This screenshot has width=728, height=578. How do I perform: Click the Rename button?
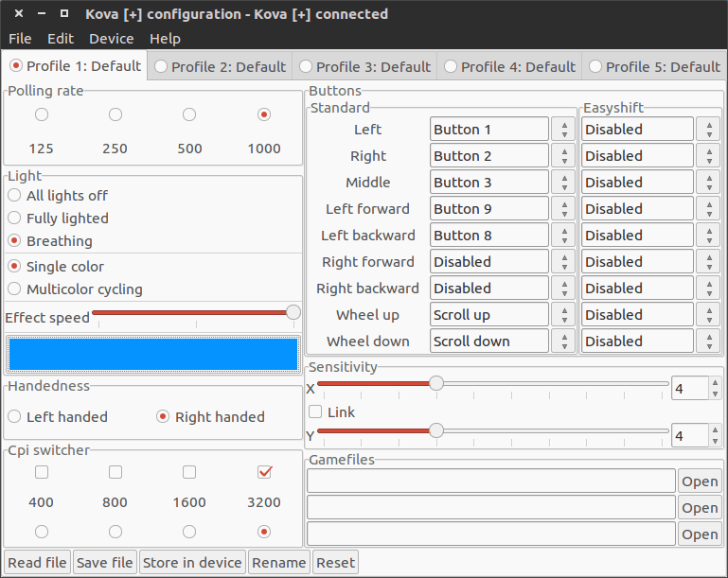pos(279,563)
